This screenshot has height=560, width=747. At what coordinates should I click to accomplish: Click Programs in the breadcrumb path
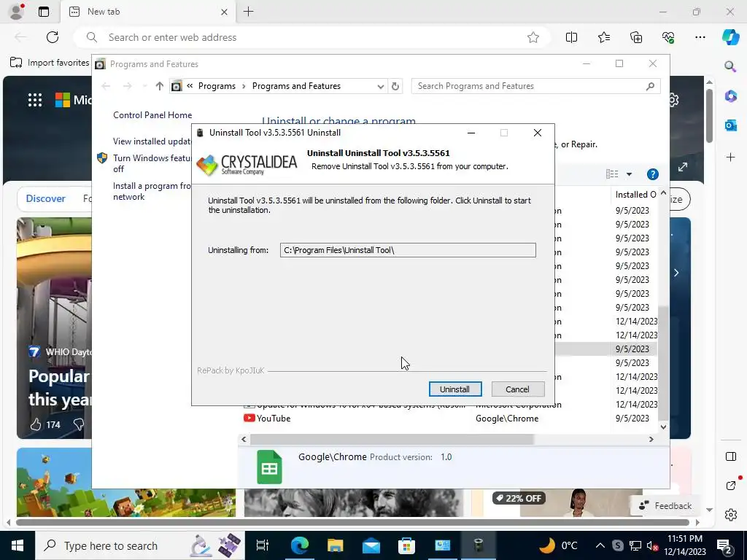coord(217,86)
